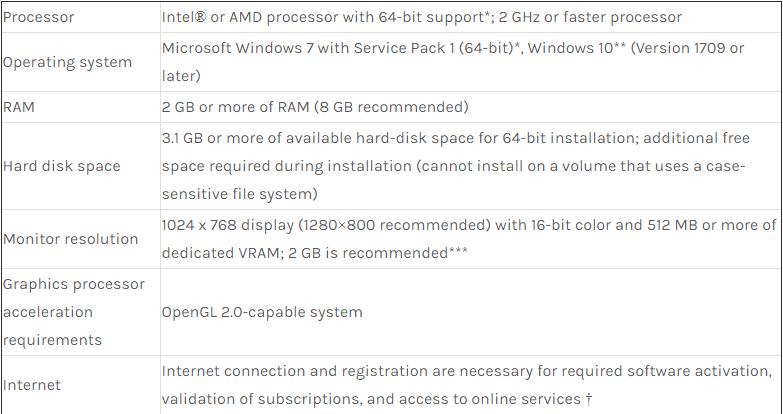Select the Monitor resolution label
The image size is (783, 414).
point(70,239)
